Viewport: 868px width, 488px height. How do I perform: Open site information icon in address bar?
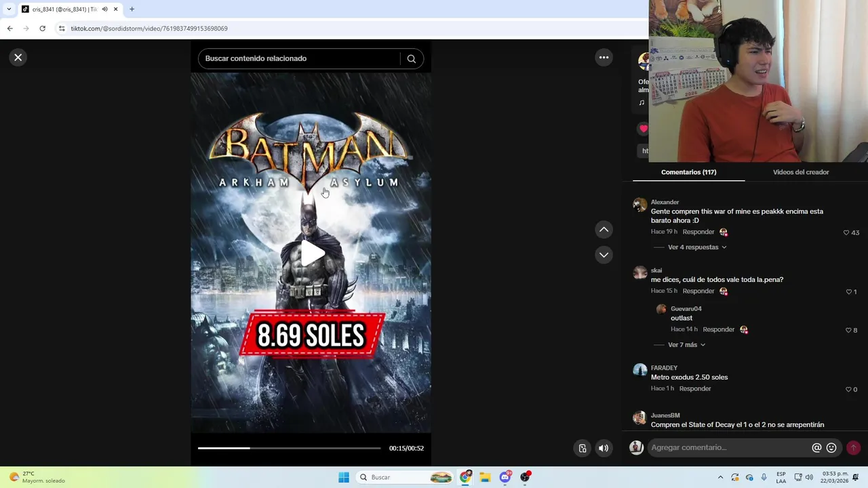point(62,28)
